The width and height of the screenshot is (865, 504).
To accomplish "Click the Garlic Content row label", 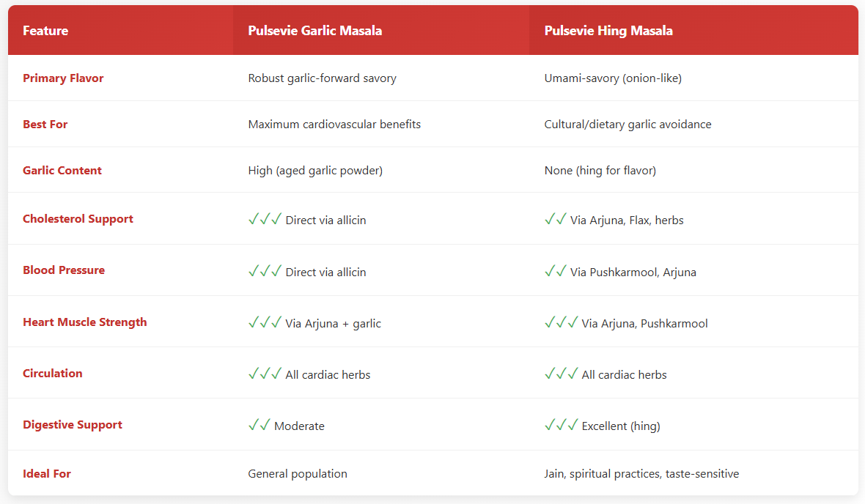I will point(62,171).
